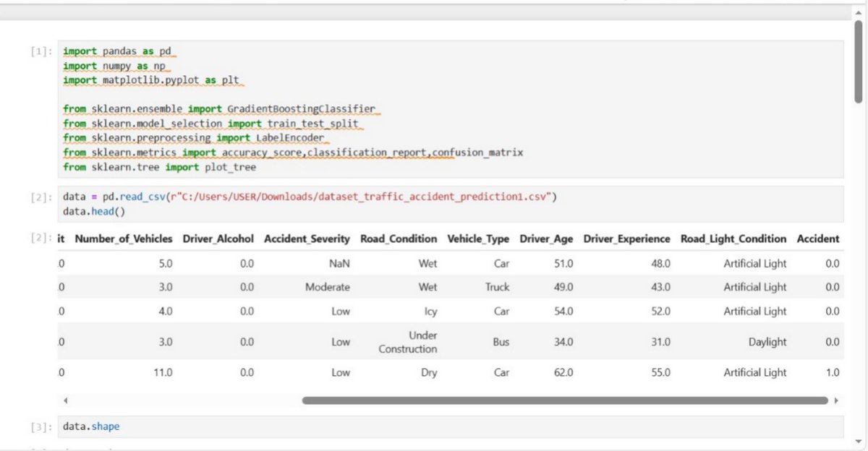Click the NaN cell under Accident_Severity
868x451 pixels.
coord(339,264)
